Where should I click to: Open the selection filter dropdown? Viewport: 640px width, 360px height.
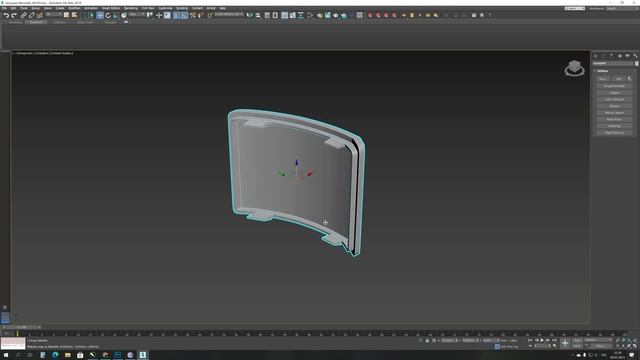pos(53,15)
